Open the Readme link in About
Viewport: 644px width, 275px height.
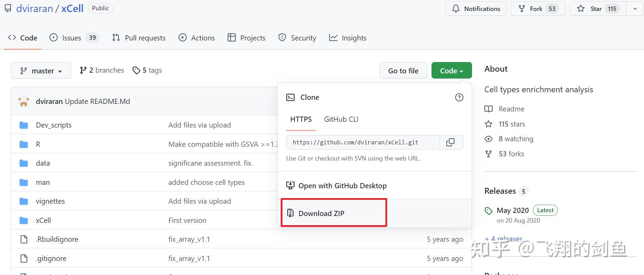pos(511,109)
